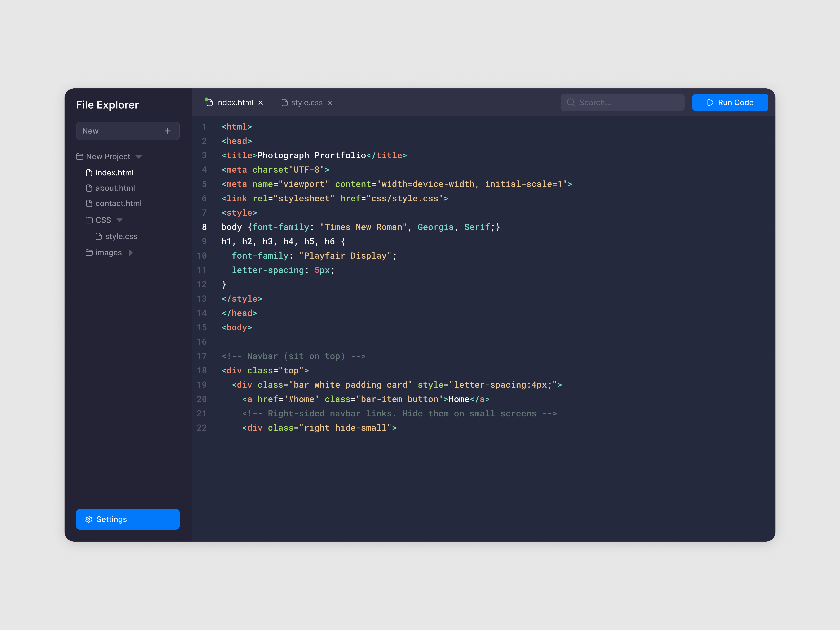Click the opening style tag on line 7
The height and width of the screenshot is (630, 840).
pos(239,213)
